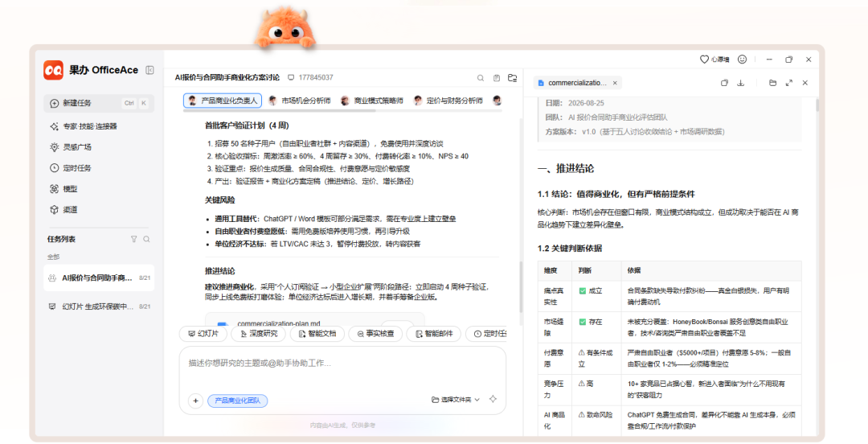Restore the OfficeAce window size
The image size is (868, 444).
coord(789,60)
